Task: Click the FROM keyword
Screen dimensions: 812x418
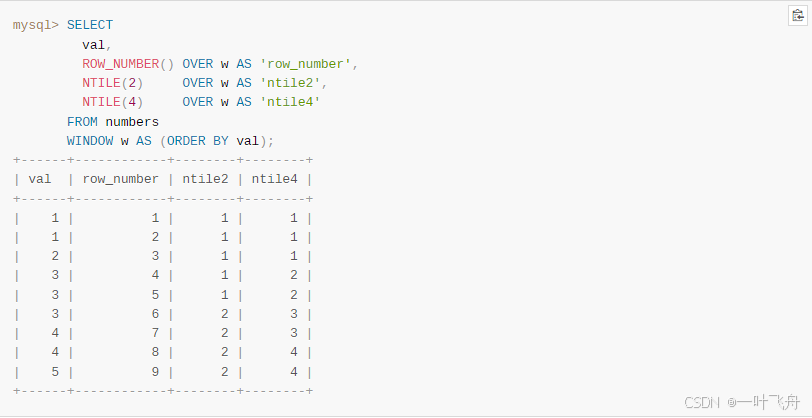Action: pyautogui.click(x=82, y=122)
